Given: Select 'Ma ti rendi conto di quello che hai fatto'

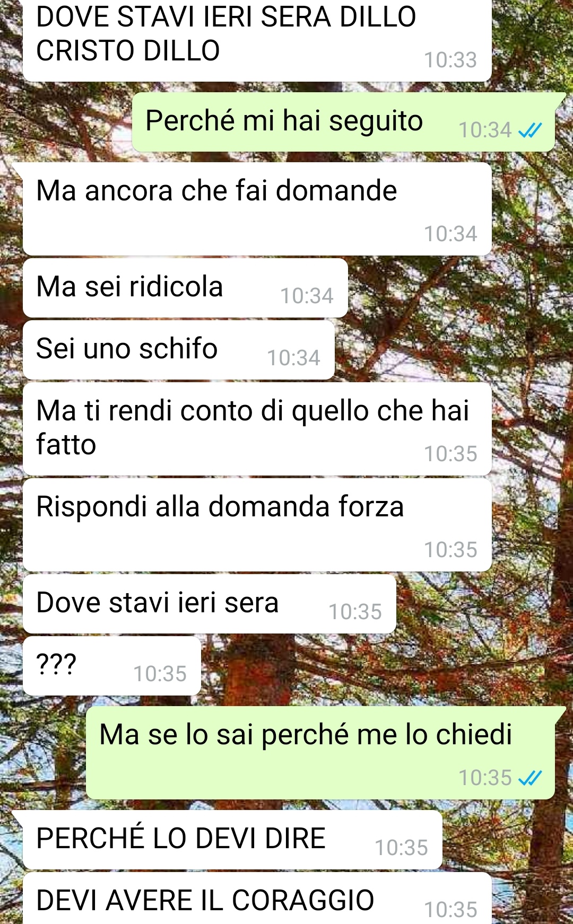Looking at the screenshot, I should coord(257,429).
